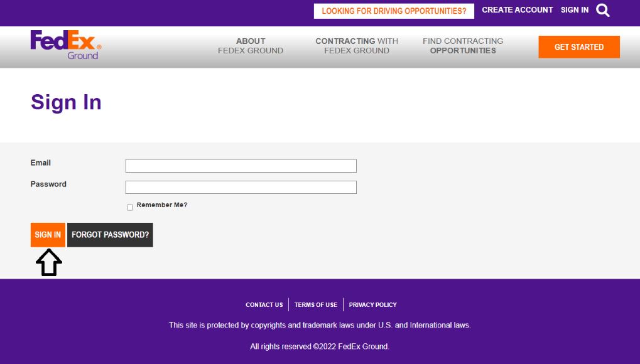Focus the Email input field
The image size is (640, 364).
241,166
